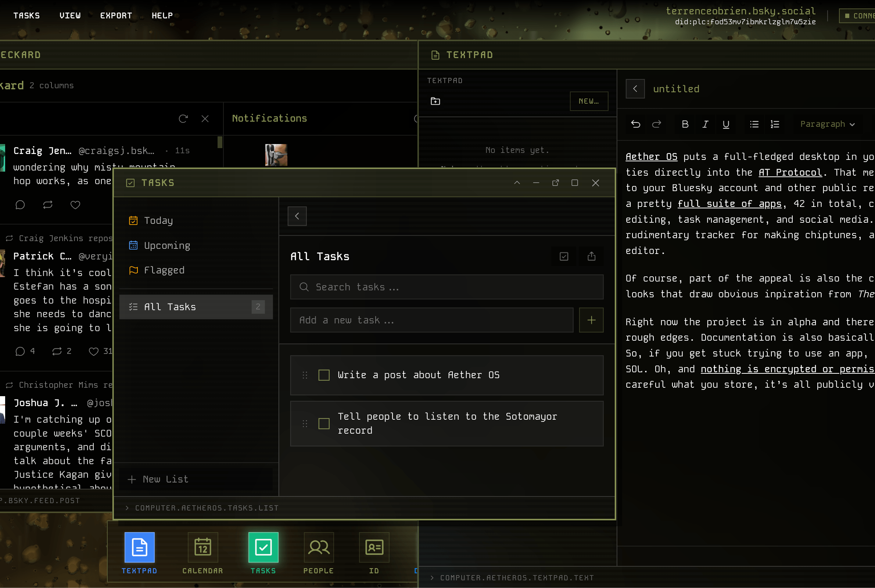
Task: Open the Export menu
Action: pos(116,16)
